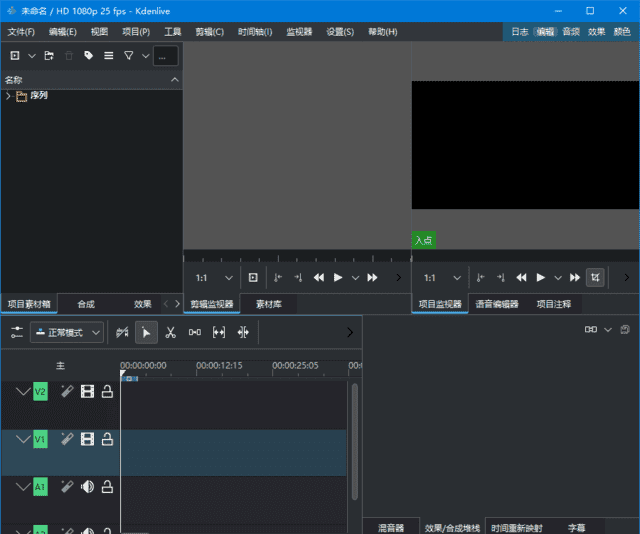Hide the V1 video track

click(87, 439)
